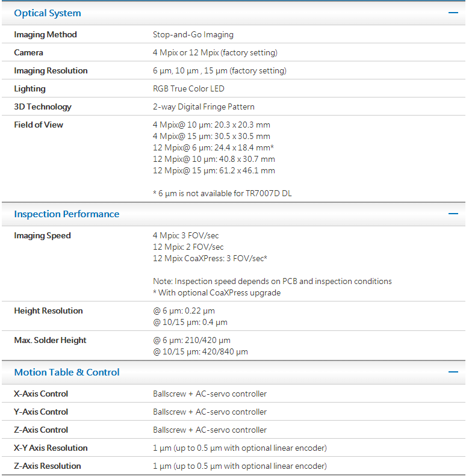This screenshot has width=469, height=476.
Task: Click the Z-Axis Resolution label
Action: click(x=48, y=466)
